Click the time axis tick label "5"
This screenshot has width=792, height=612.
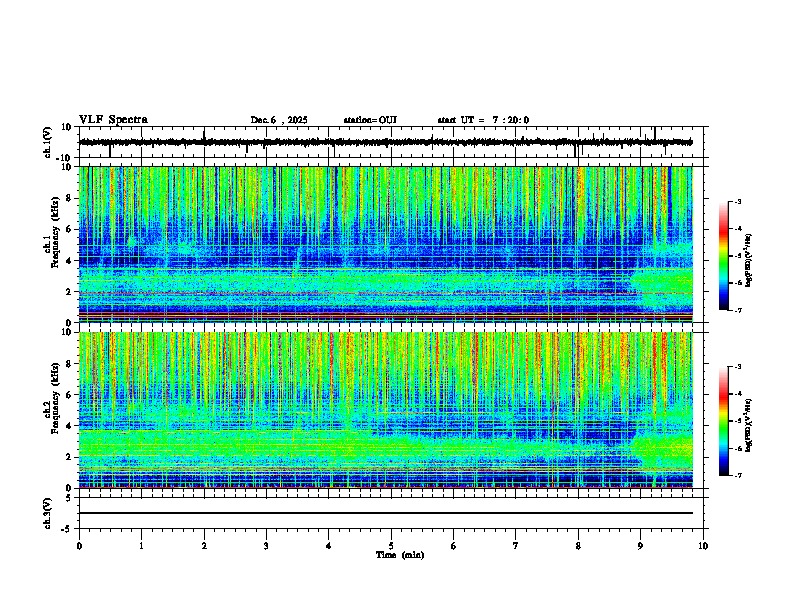(391, 546)
